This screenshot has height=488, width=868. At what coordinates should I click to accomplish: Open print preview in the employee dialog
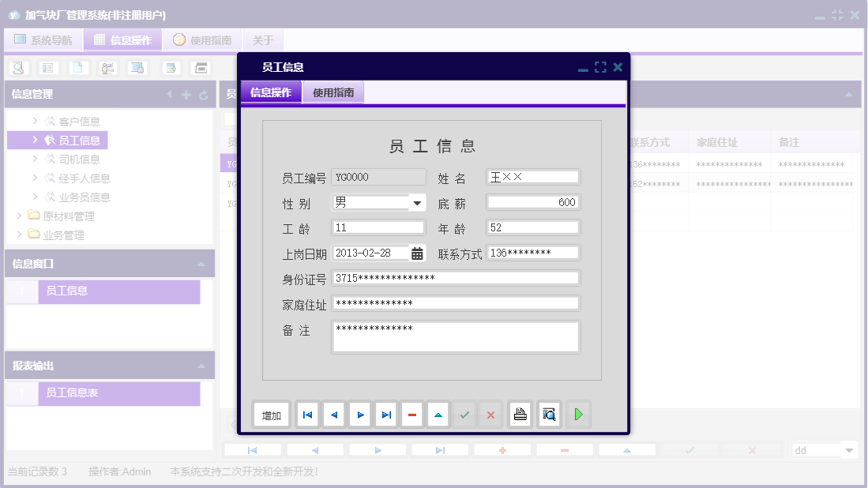[x=548, y=414]
